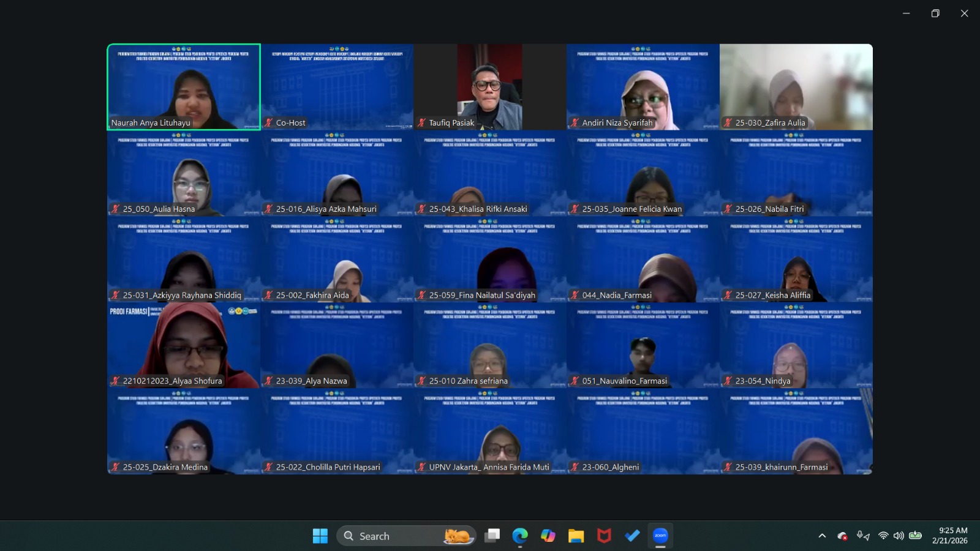Open Task View from the taskbar
980x551 pixels.
pyautogui.click(x=492, y=536)
